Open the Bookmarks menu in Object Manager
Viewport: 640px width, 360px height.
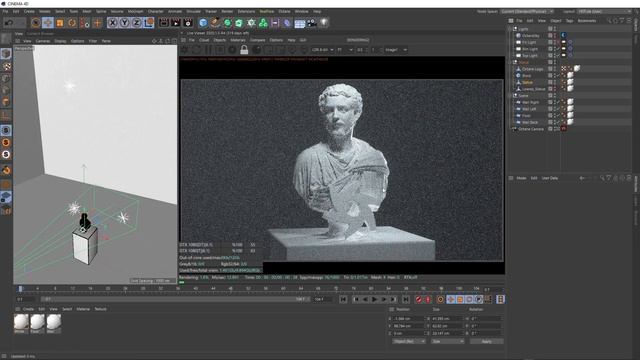point(587,20)
